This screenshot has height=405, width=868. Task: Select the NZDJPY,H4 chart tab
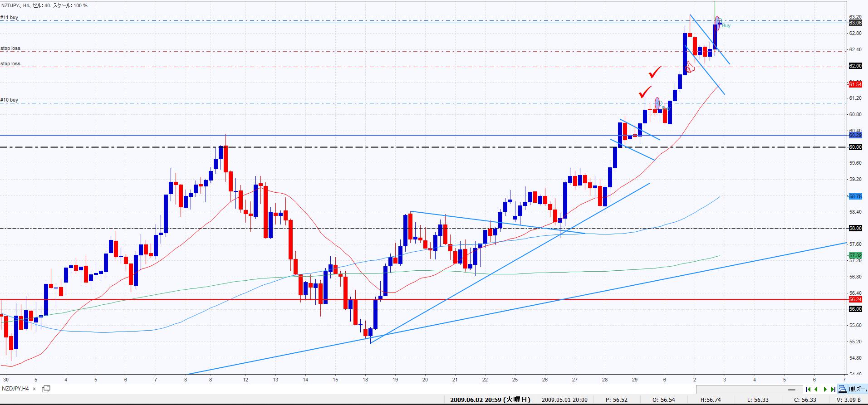click(16, 389)
